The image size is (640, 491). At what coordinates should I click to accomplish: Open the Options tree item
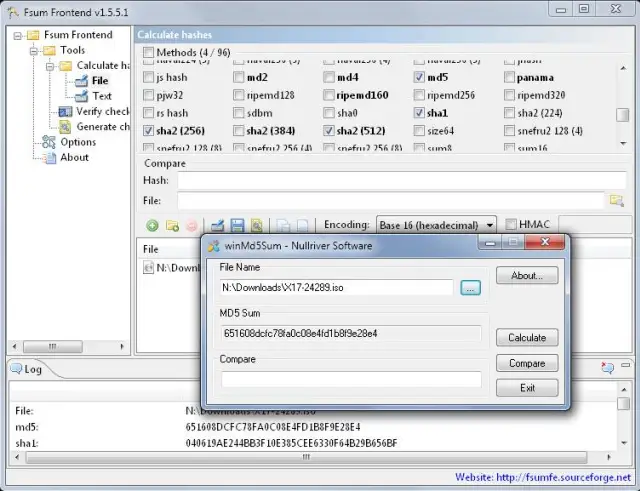pos(78,142)
